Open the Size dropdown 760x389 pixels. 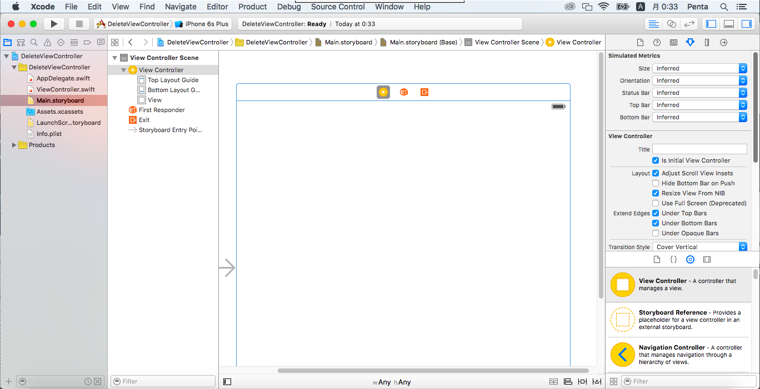pos(699,68)
